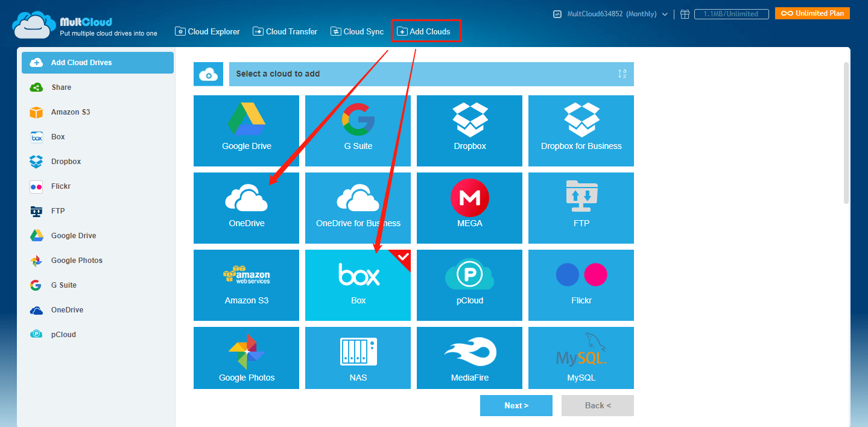This screenshot has width=868, height=427.
Task: Select the Flickr tile in the grid
Action: [581, 285]
